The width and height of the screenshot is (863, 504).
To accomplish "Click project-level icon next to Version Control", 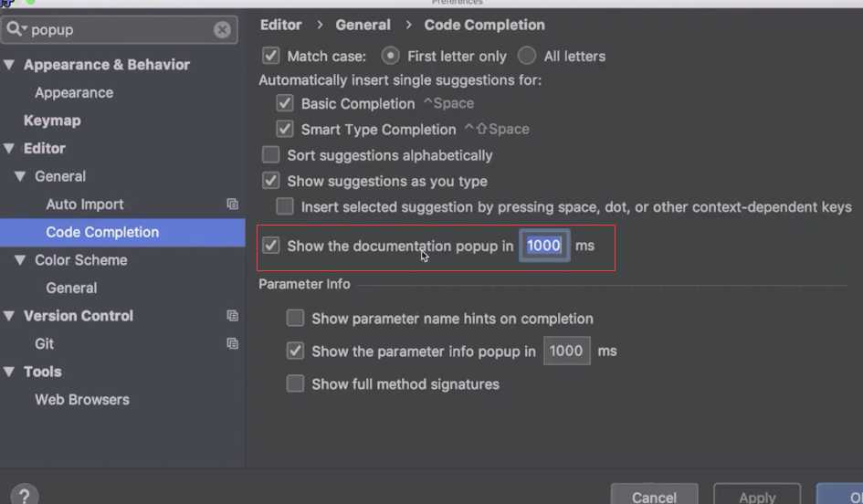I will (x=232, y=316).
